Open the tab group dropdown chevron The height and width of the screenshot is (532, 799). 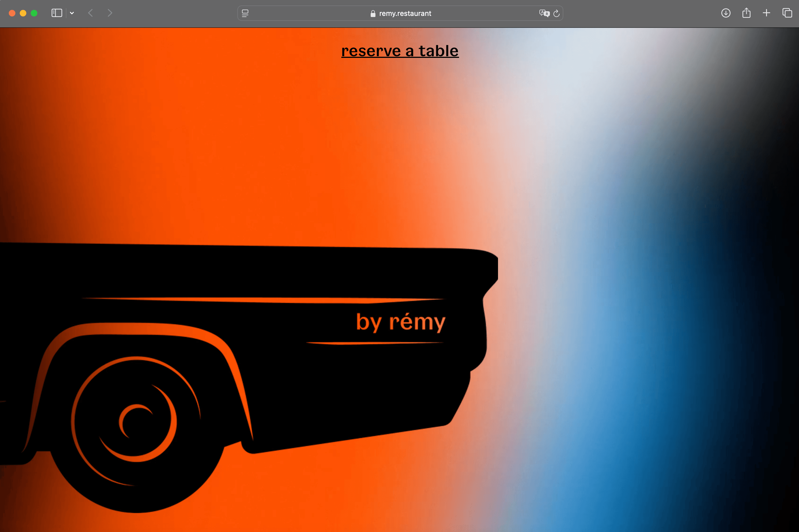[72, 13]
